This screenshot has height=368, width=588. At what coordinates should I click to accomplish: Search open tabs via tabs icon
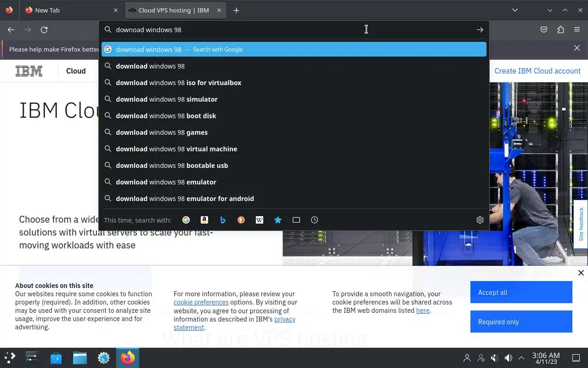click(x=296, y=220)
